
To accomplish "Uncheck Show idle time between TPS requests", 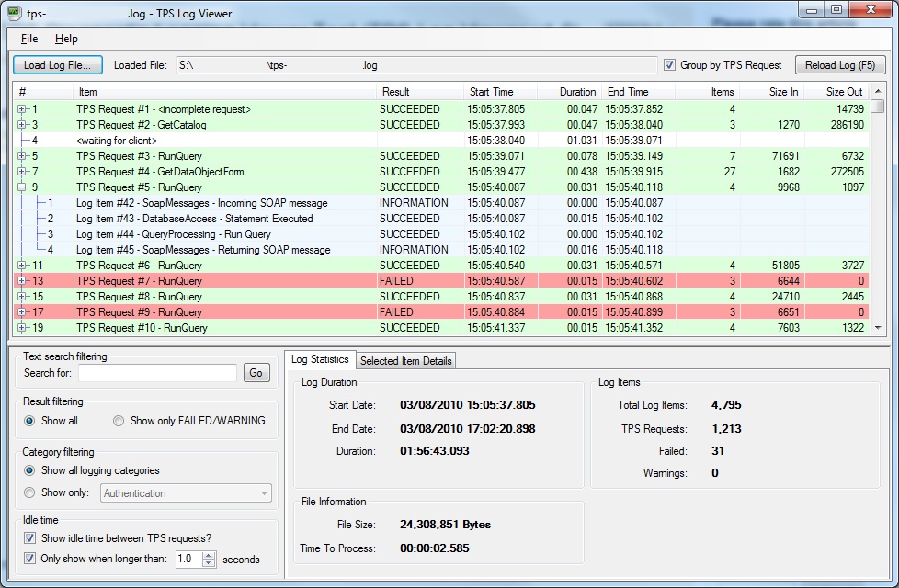I will (30, 538).
